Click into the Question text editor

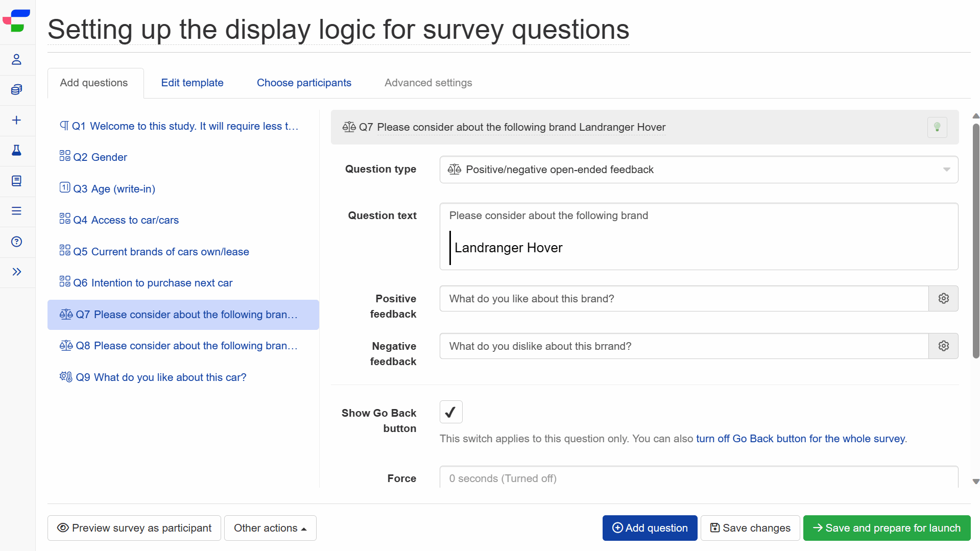[699, 236]
